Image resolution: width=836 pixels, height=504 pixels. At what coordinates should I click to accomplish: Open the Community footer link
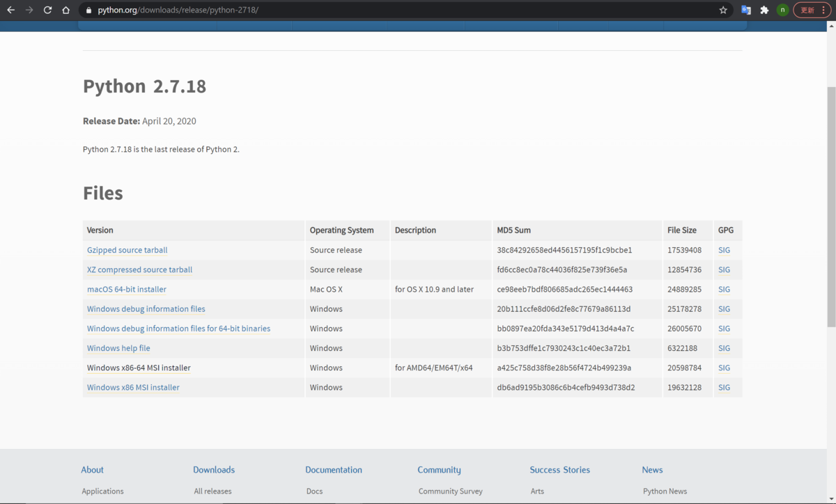[439, 470]
